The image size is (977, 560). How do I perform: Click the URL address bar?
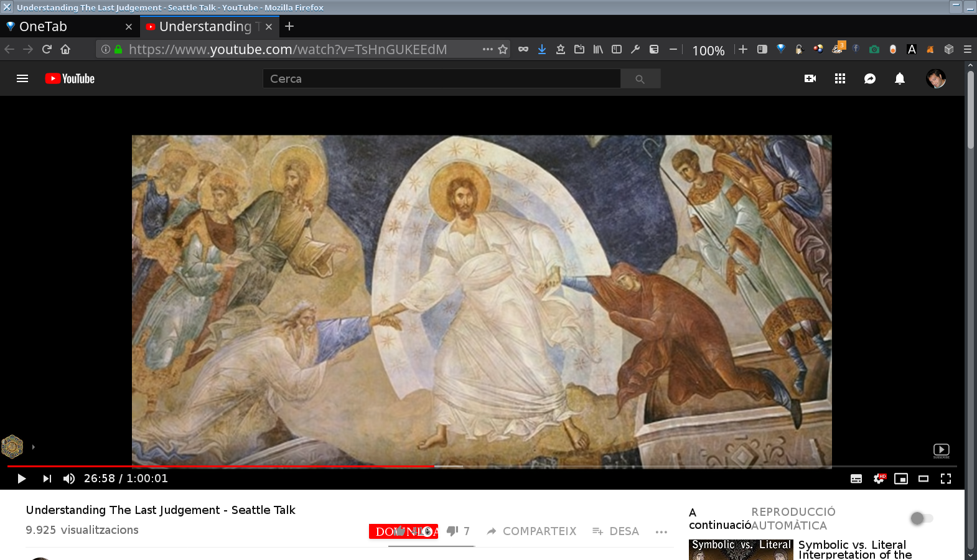click(x=302, y=49)
